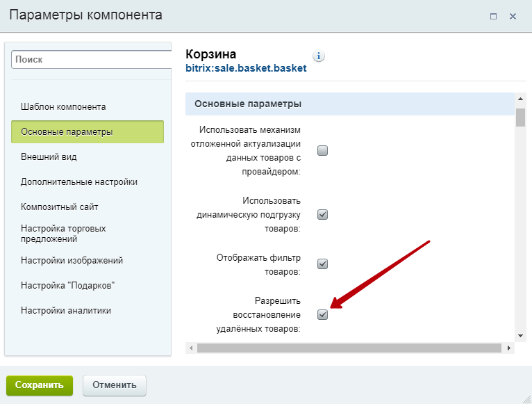Image resolution: width=532 pixels, height=404 pixels.
Task: Click the green Сохранить button
Action: 39,385
